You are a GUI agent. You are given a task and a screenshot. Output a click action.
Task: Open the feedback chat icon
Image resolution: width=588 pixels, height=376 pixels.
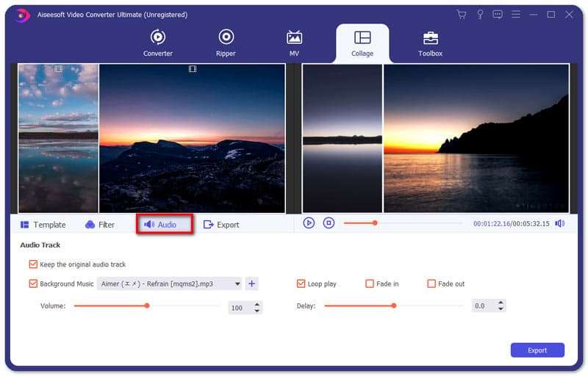[x=498, y=15]
